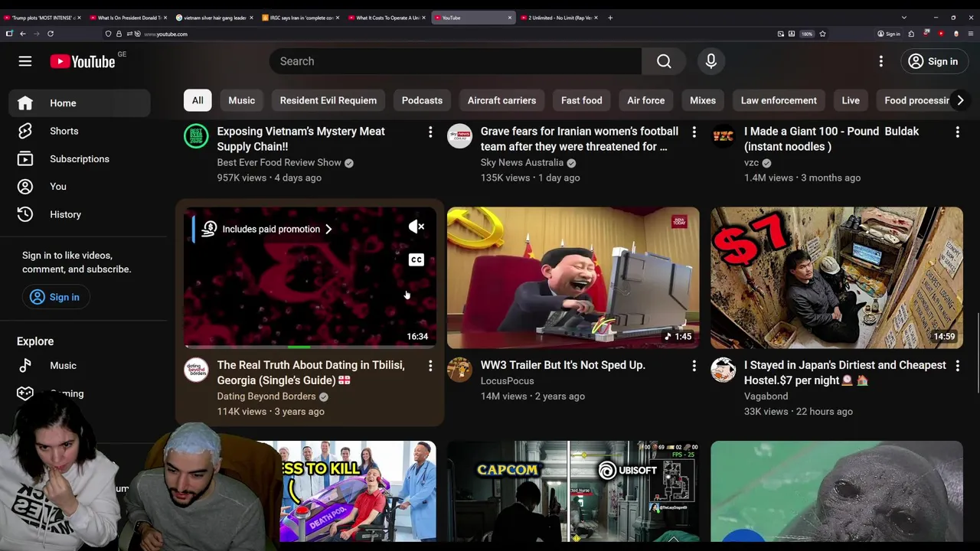980x551 pixels.
Task: Open a new browser tab
Action: pos(610,18)
